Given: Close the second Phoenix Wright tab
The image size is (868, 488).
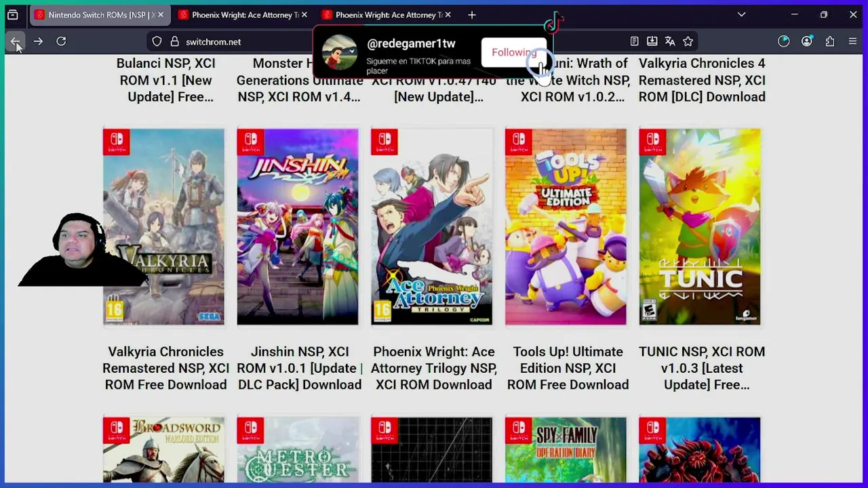Looking at the screenshot, I should click(x=304, y=15).
